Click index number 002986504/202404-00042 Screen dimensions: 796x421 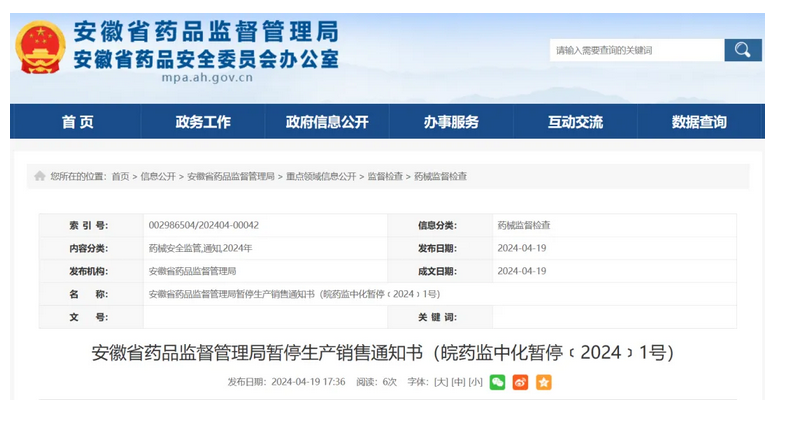(204, 225)
